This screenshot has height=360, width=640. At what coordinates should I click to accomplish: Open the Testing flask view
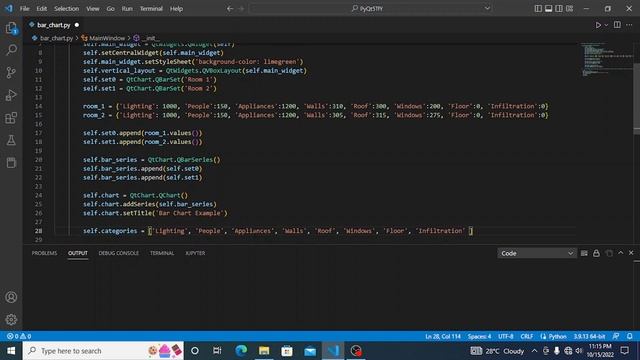point(11,140)
